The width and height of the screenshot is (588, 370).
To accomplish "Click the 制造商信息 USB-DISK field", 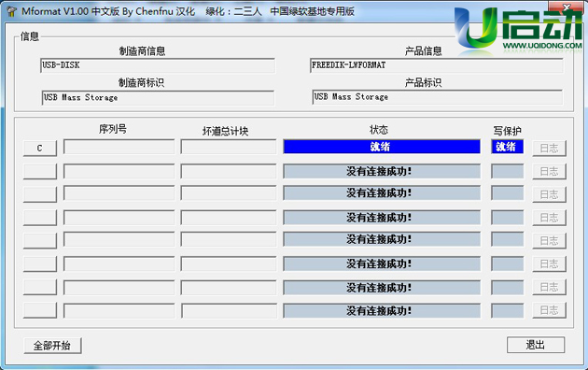I will [x=158, y=65].
